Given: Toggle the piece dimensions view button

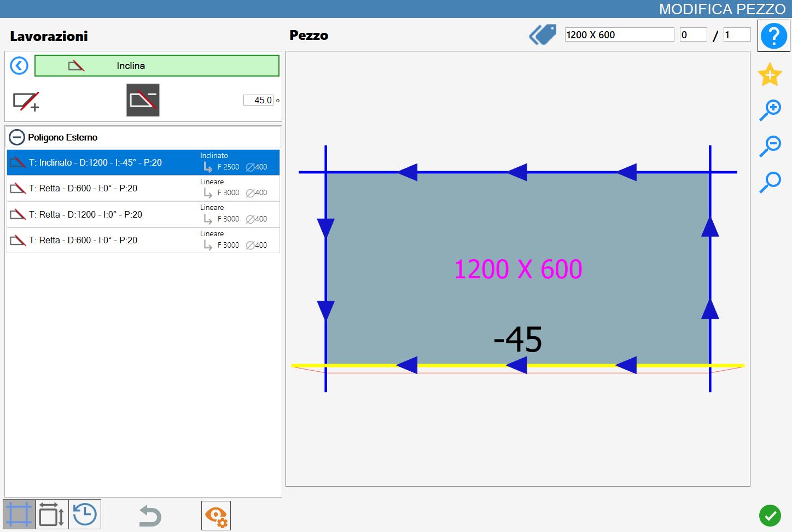Looking at the screenshot, I should (52, 515).
